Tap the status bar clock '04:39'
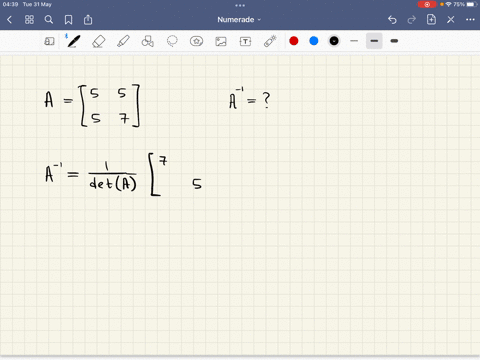 pyautogui.click(x=10, y=4)
